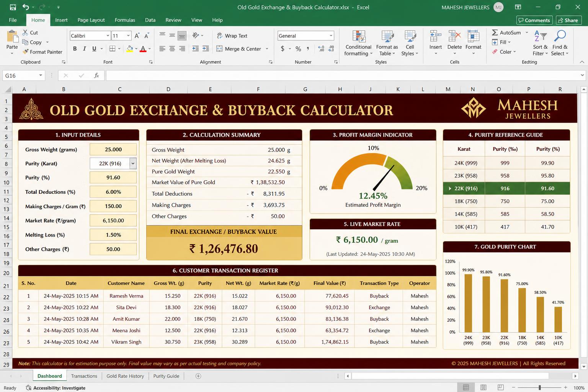Set bottom vertical alignment
The image size is (588, 392).
point(182,36)
